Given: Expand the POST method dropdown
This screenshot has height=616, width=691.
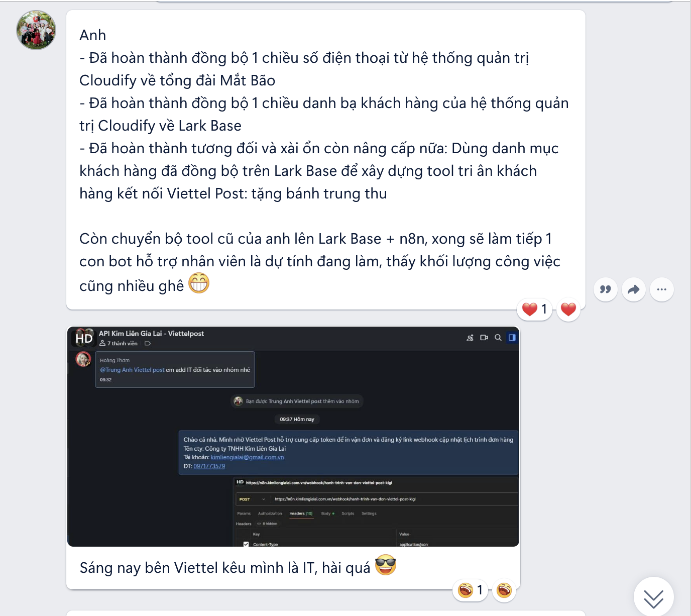Looking at the screenshot, I should (251, 499).
